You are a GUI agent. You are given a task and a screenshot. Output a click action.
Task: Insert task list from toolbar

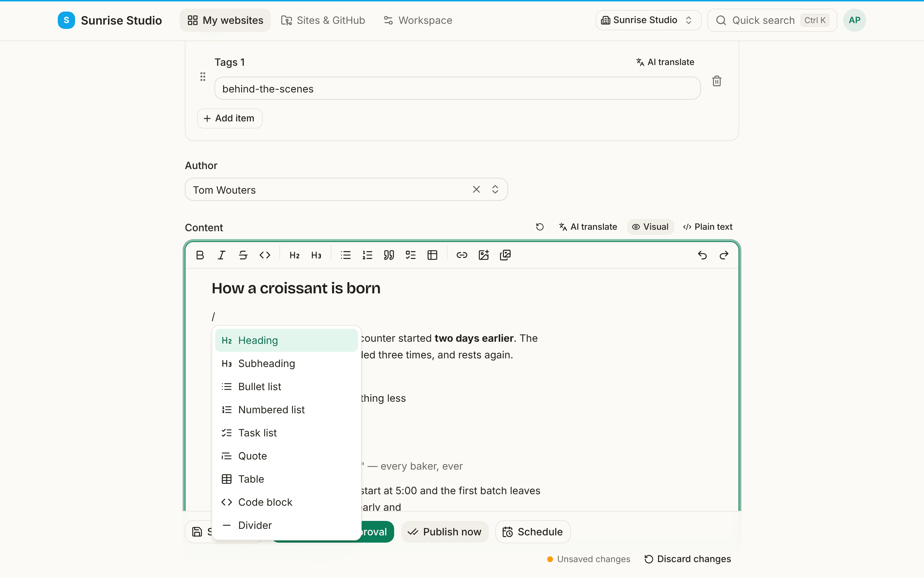411,255
